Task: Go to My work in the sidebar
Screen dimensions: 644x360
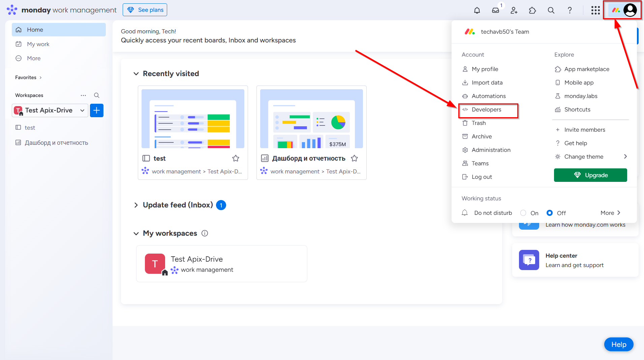Action: click(59, 44)
